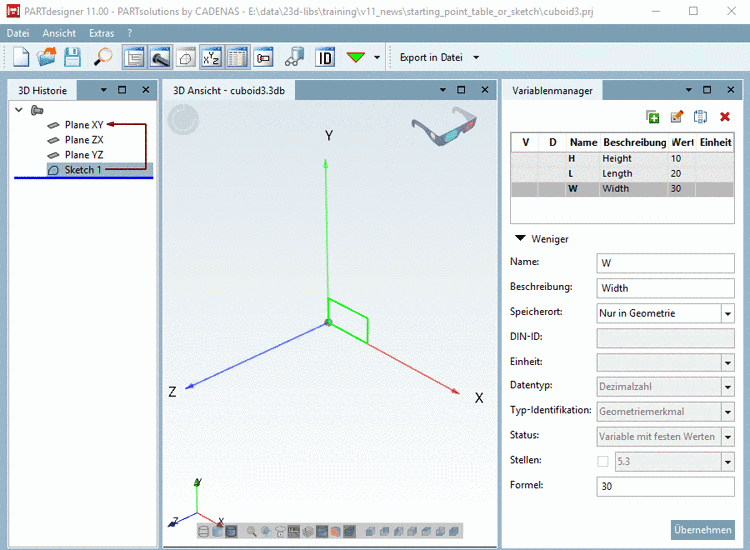Open the Stellen format dropdown
The image size is (750, 550).
pyautogui.click(x=728, y=462)
